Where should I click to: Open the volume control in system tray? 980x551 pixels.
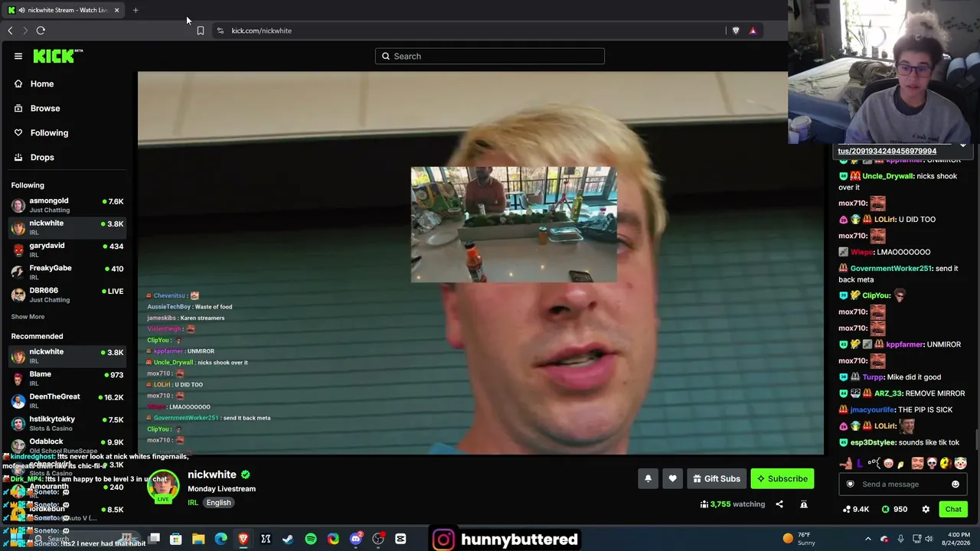click(929, 539)
